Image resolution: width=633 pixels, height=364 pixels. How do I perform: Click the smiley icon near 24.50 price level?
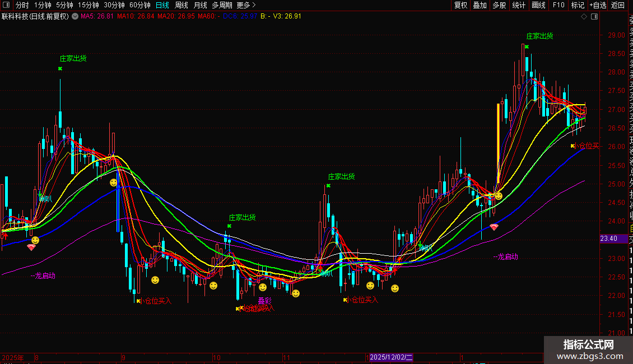[x=499, y=196]
